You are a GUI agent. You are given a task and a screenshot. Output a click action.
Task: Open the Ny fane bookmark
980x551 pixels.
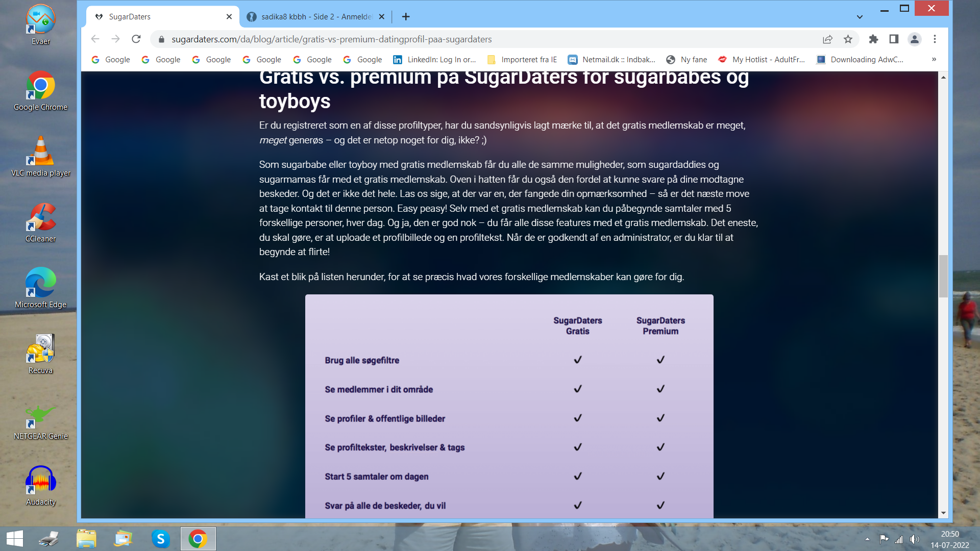click(x=687, y=60)
